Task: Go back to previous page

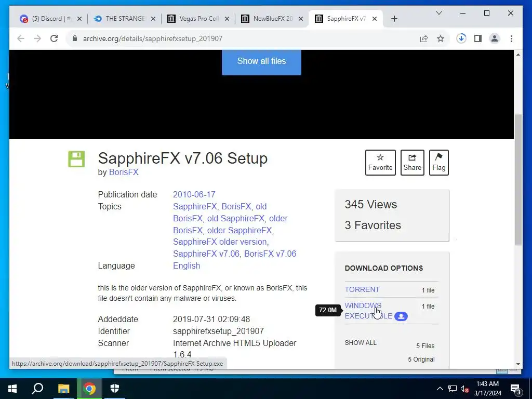Action: (x=21, y=38)
